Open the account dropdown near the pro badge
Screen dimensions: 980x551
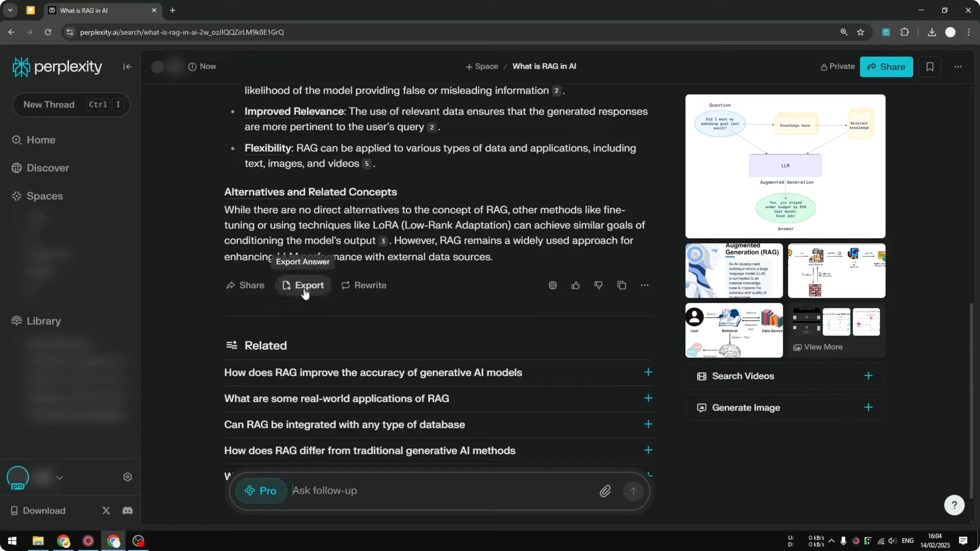click(x=60, y=477)
